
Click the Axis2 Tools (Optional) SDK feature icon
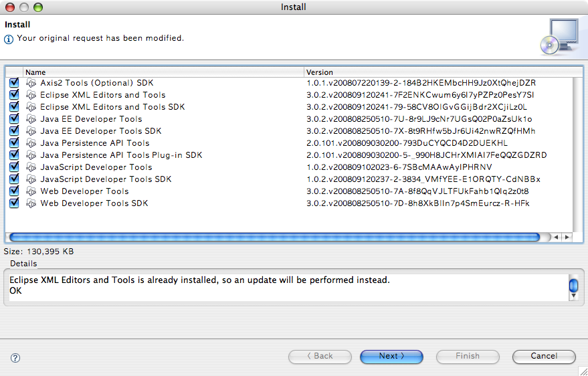31,83
